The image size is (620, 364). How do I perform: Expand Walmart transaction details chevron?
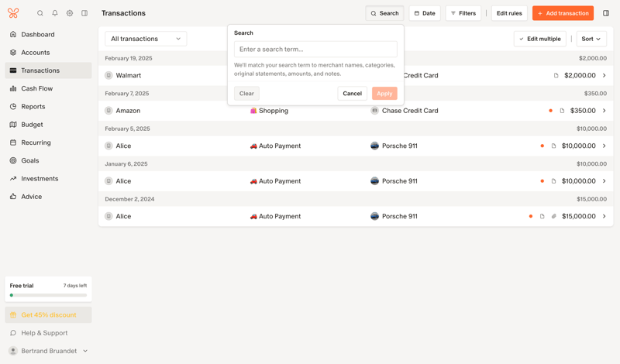[604, 75]
